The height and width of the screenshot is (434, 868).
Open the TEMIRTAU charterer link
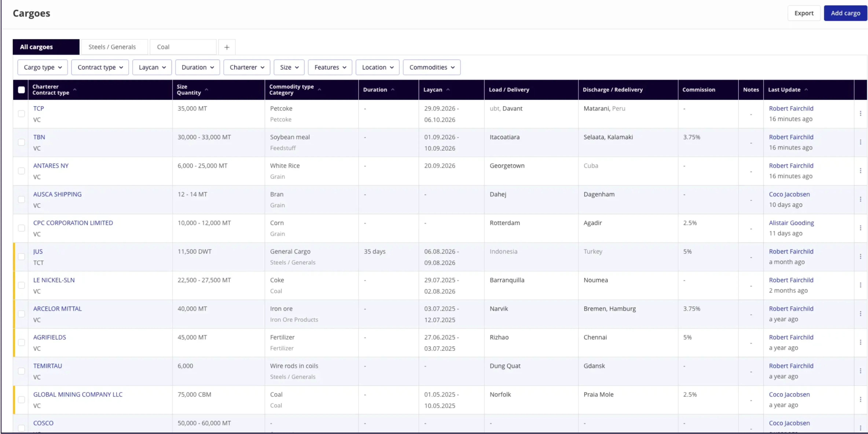(47, 366)
